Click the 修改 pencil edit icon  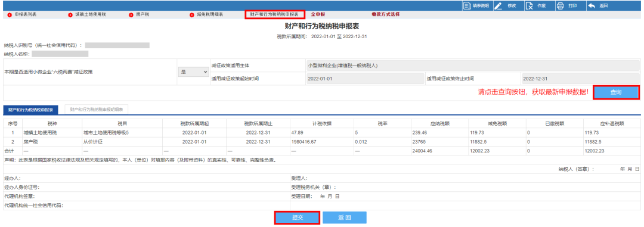pyautogui.click(x=498, y=6)
